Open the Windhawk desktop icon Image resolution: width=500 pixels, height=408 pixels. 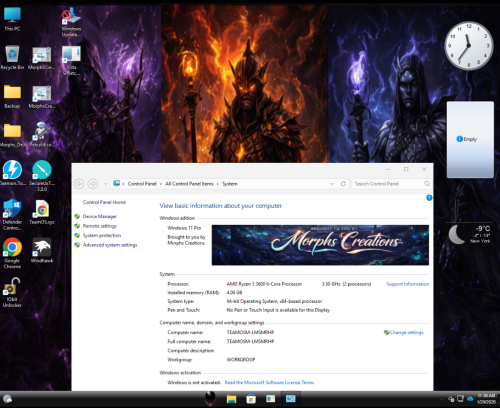click(42, 250)
